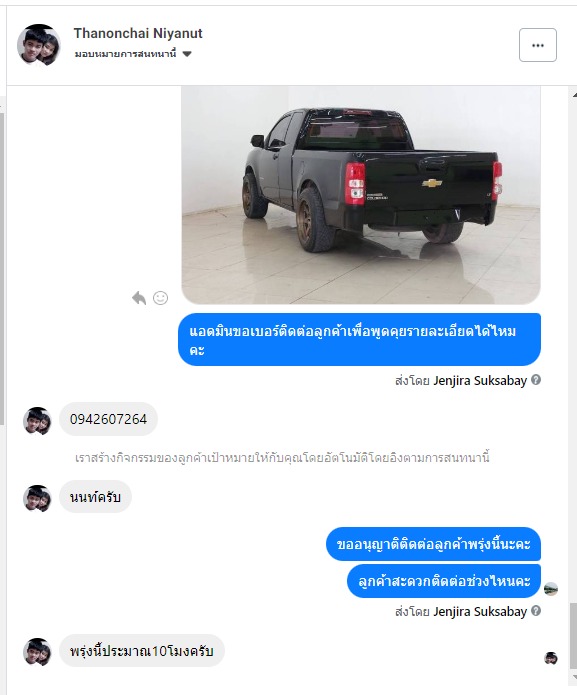Viewport: 577px width, 695px height.
Task: Click the chat vertical scrollbar thumb
Action: pyautogui.click(x=573, y=637)
